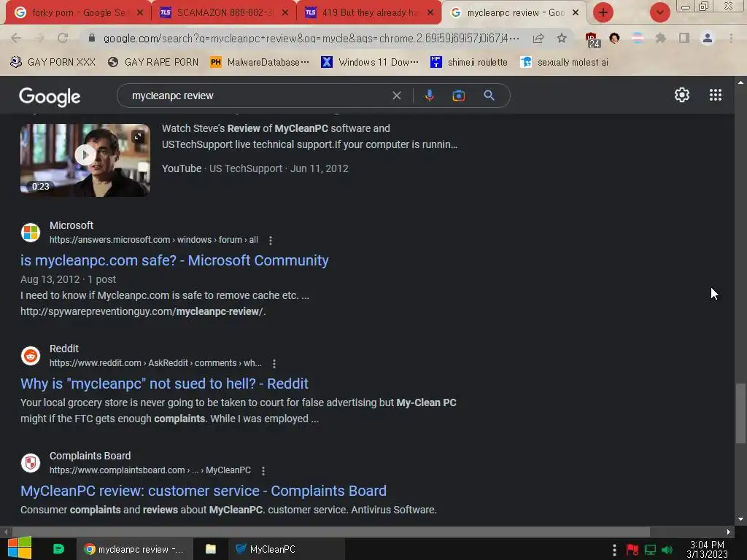
Task: Open the taskbar volume icon
Action: click(x=667, y=550)
